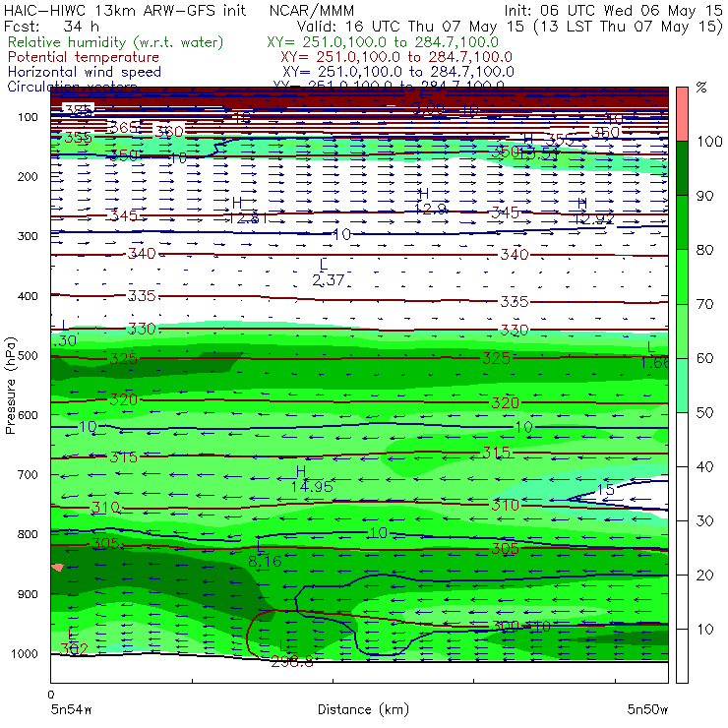Click the L 2.37 wind speed minimum label
This screenshot has height=728, width=728.
pyautogui.click(x=329, y=273)
